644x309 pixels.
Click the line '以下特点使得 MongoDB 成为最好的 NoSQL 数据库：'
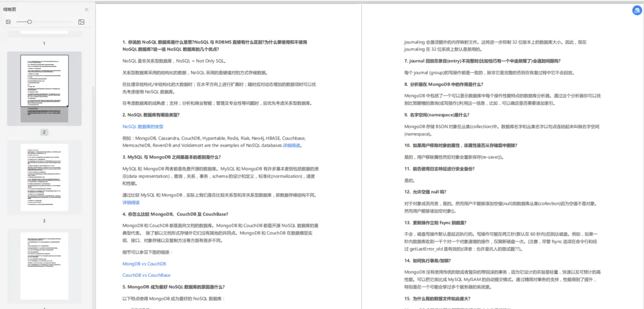coord(174,298)
